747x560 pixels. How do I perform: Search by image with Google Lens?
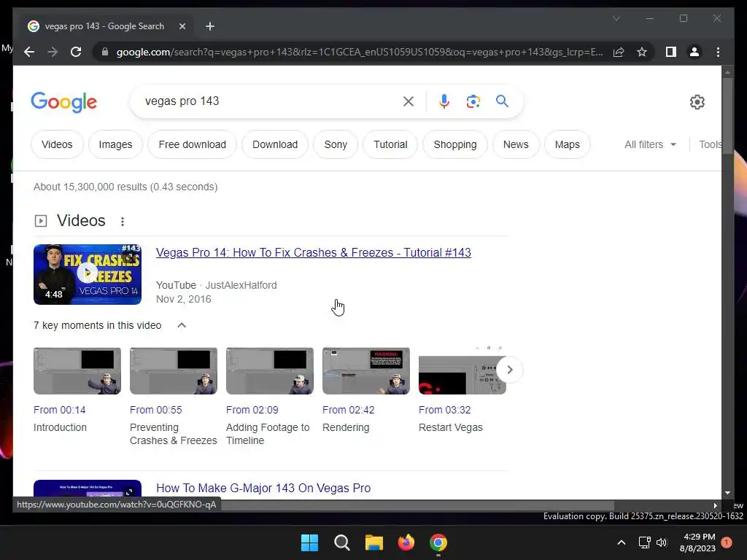pos(473,101)
